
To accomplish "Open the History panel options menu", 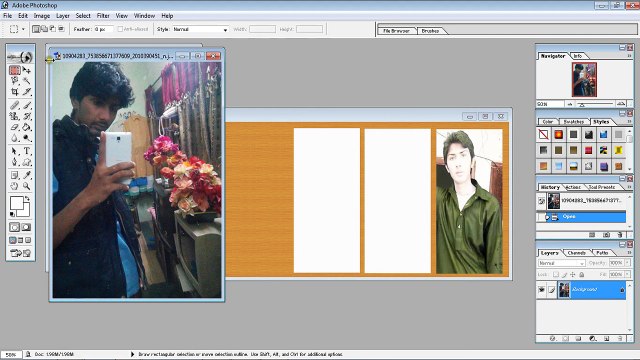I will pyautogui.click(x=629, y=187).
